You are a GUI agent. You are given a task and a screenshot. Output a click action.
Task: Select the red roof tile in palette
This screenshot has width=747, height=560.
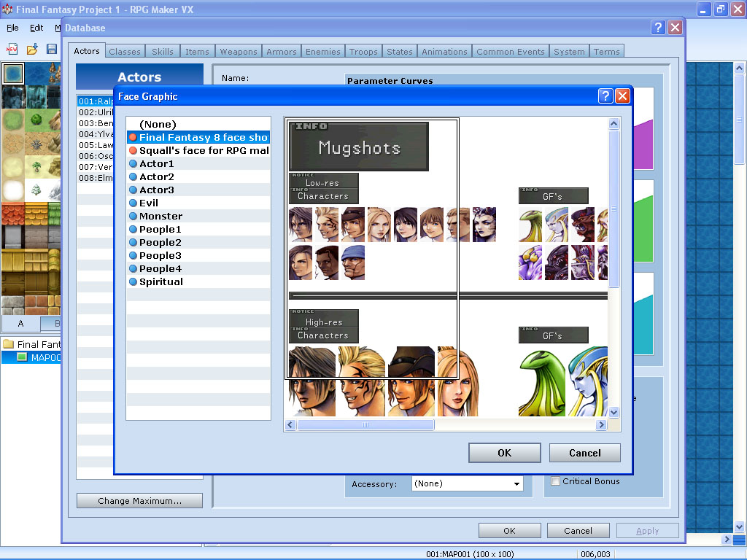tap(13, 214)
